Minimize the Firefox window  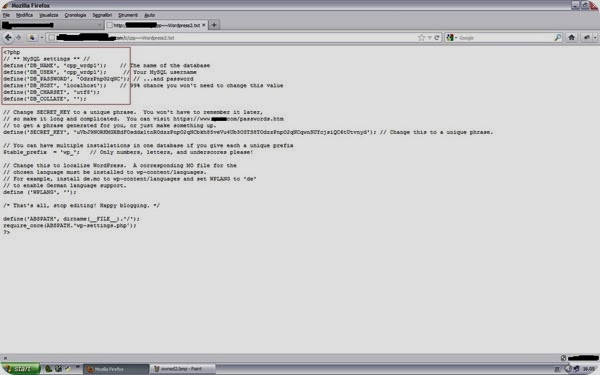(x=576, y=5)
